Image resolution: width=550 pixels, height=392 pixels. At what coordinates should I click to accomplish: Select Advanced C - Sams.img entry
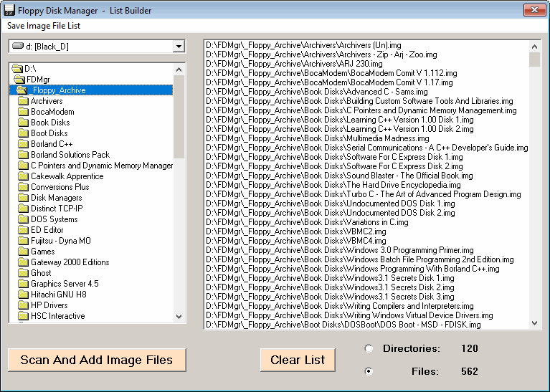(x=316, y=92)
